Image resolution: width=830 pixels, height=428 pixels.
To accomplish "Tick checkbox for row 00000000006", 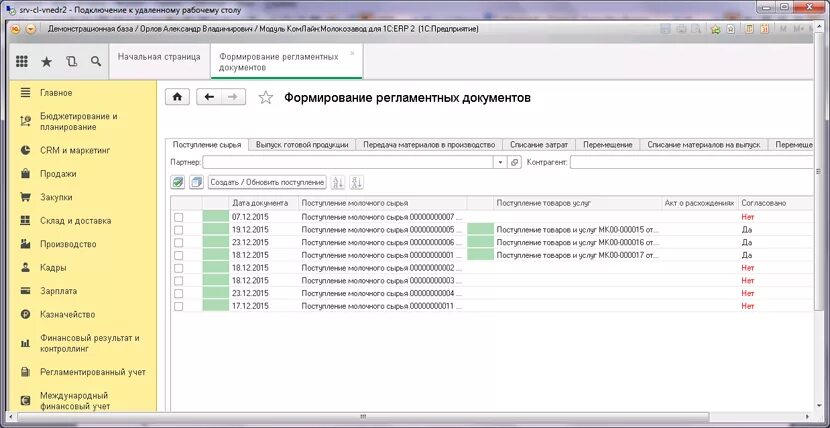I will pos(179,242).
